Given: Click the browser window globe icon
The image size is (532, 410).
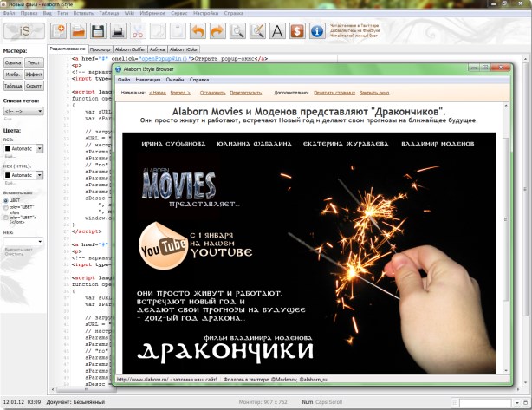Looking at the screenshot, I should pyautogui.click(x=119, y=69).
